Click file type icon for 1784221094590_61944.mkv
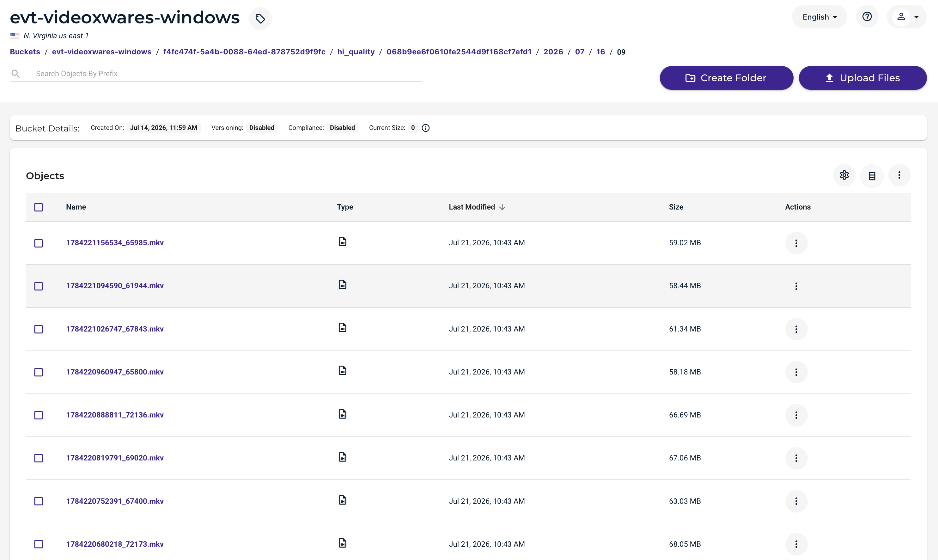The width and height of the screenshot is (938, 560). pyautogui.click(x=342, y=284)
